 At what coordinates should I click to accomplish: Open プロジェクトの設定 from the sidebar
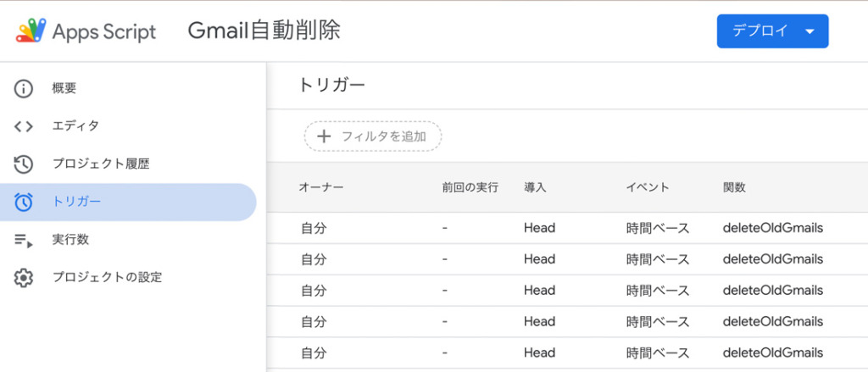pos(129,278)
